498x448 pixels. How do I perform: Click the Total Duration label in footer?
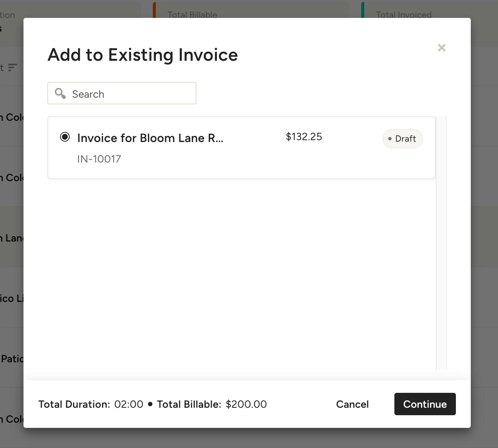(74, 404)
